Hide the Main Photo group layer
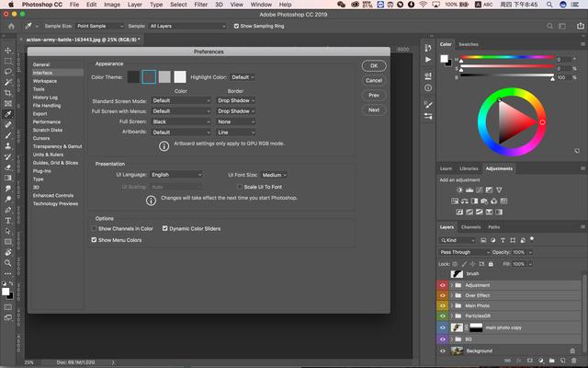Screen dimensions: 588x368 (443, 305)
